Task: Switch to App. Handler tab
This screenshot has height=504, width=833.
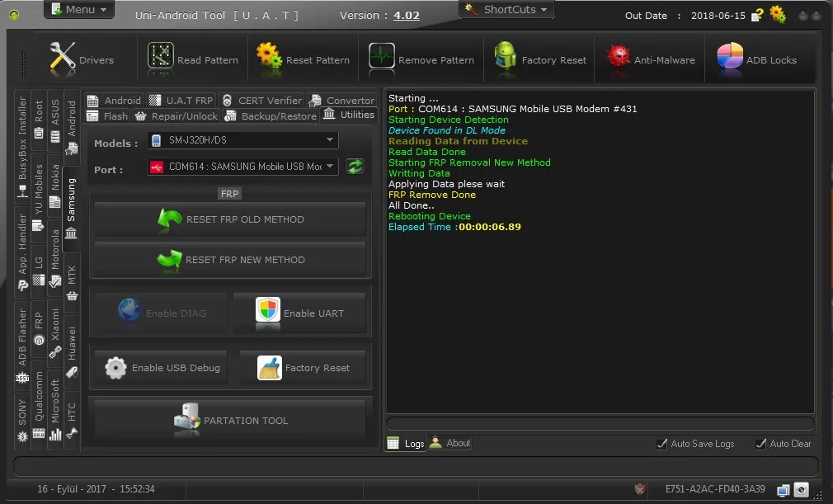Action: [22, 252]
